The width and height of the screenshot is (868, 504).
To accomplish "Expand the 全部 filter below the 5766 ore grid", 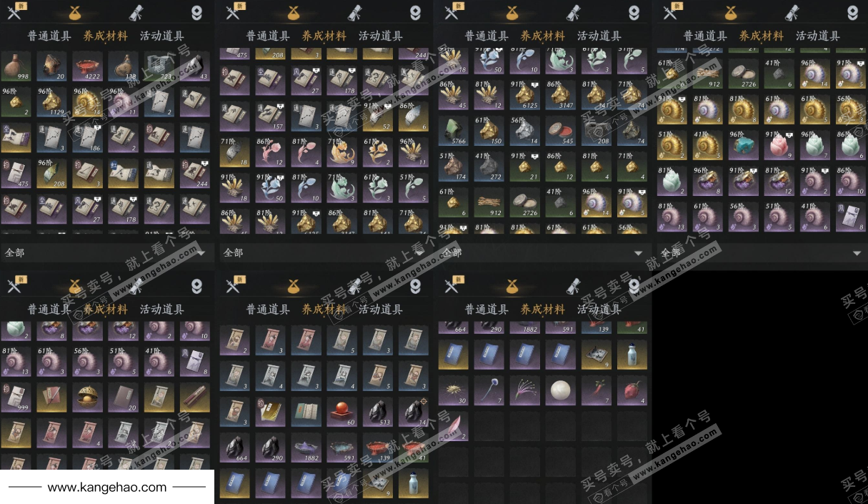I will tap(543, 253).
